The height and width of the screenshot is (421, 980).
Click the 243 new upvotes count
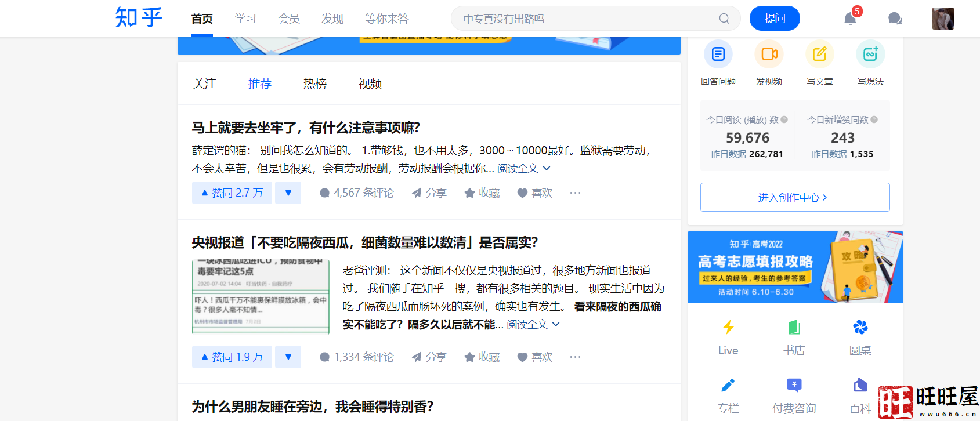point(842,137)
